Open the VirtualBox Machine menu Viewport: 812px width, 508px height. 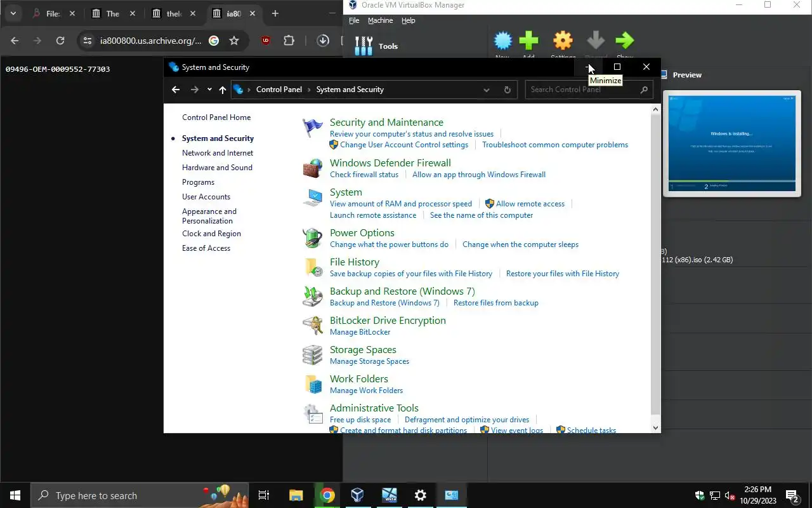(x=380, y=20)
